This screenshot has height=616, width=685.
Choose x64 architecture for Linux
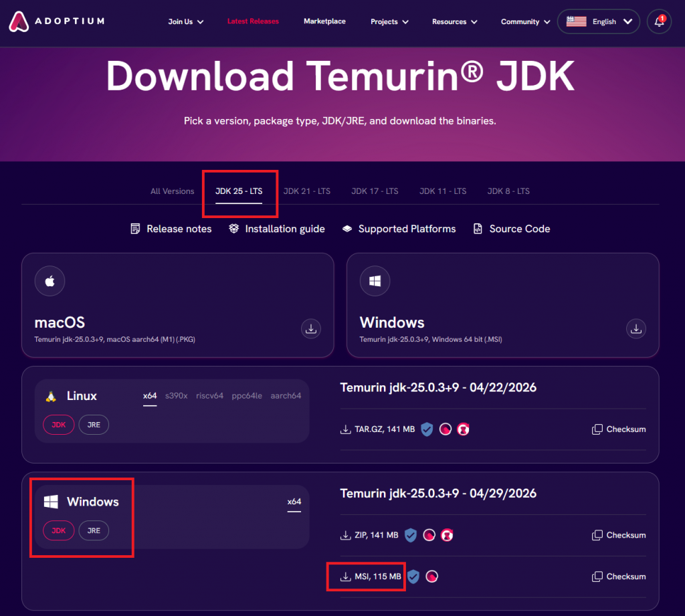[x=150, y=396]
